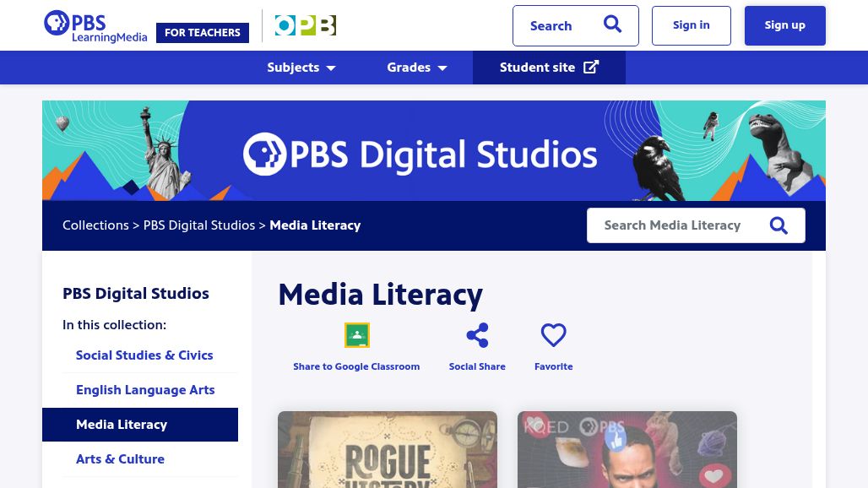Go to Collections breadcrumb
This screenshot has height=488, width=868.
95,225
